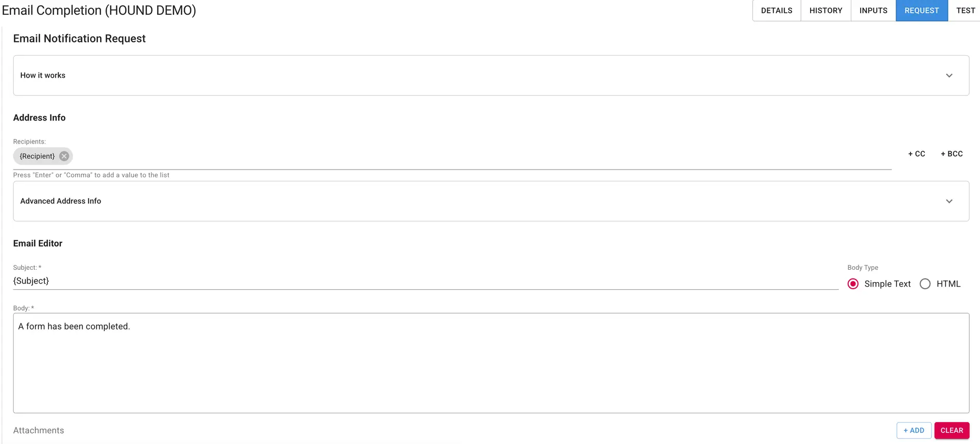The width and height of the screenshot is (980, 444).
Task: Click the Advanced Address Info chevron icon
Action: pos(949,201)
